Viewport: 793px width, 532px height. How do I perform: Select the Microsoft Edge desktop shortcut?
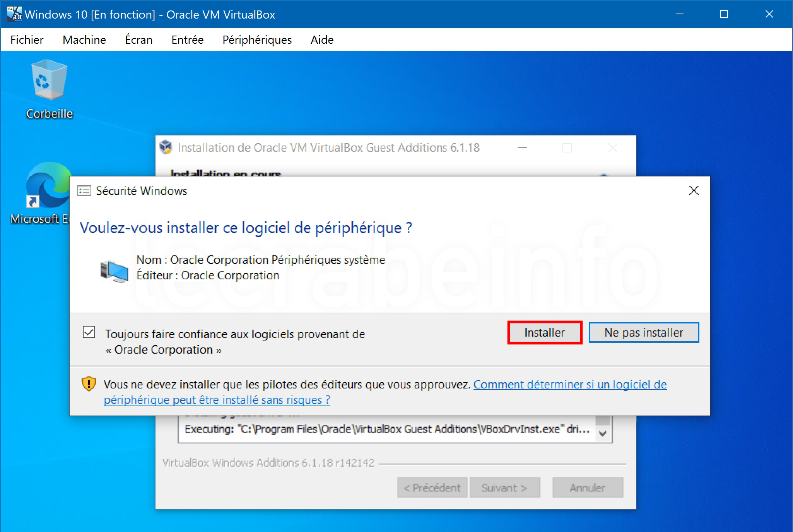point(40,193)
